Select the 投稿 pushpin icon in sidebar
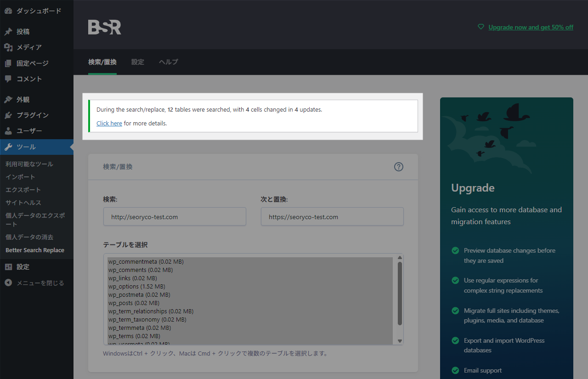Image resolution: width=588 pixels, height=379 pixels. (8, 31)
